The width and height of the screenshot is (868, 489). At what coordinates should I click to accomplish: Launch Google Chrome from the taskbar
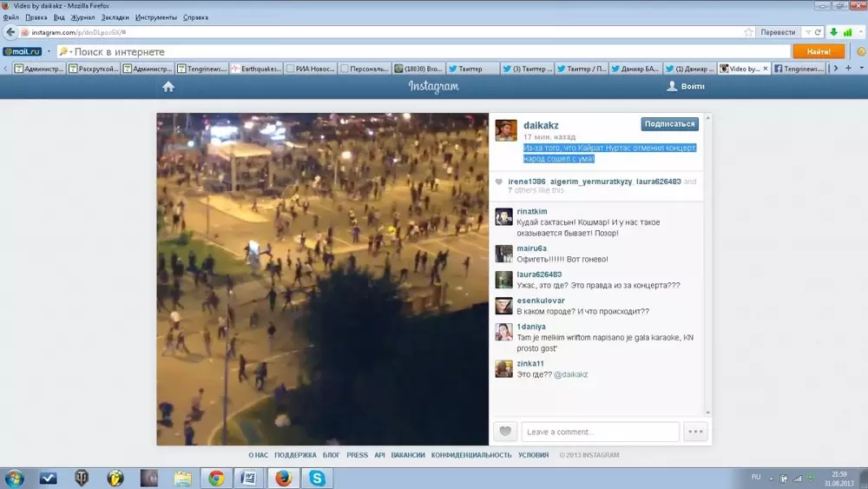(216, 478)
